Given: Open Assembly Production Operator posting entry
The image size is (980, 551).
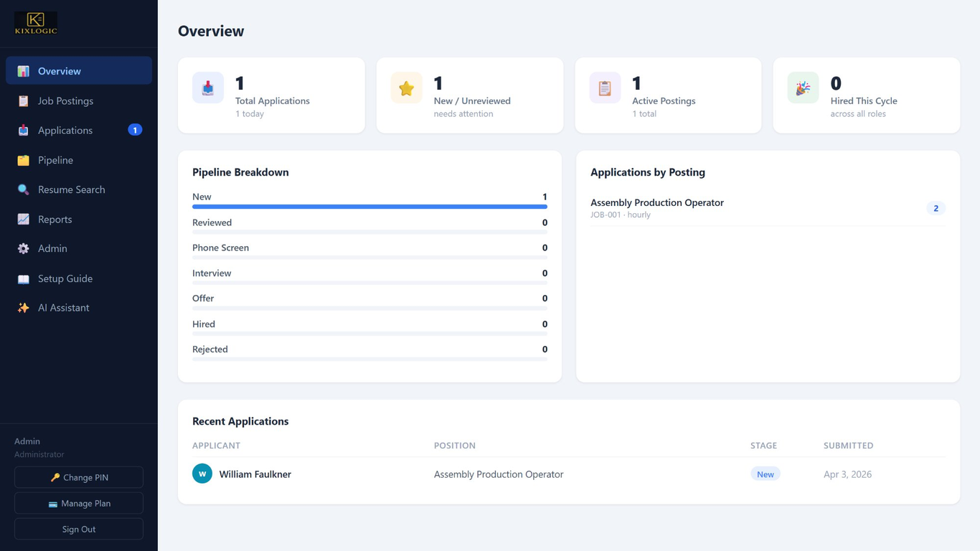Looking at the screenshot, I should click(x=768, y=208).
